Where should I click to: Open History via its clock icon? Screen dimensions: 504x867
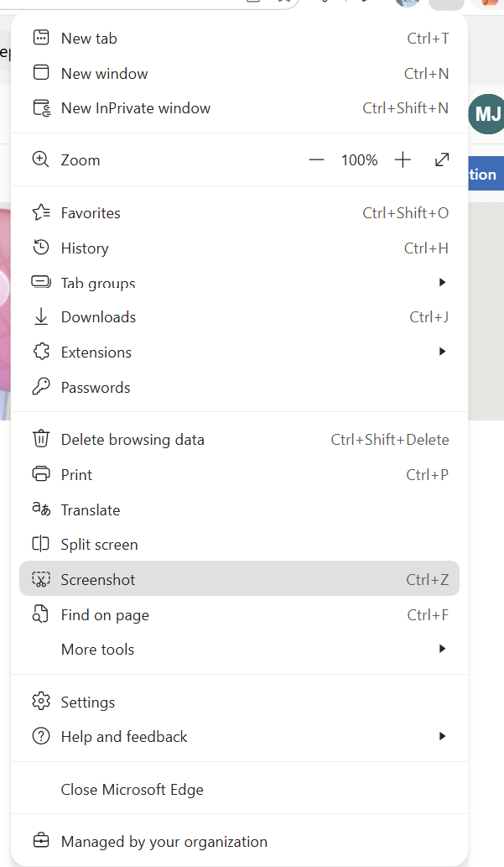point(41,248)
